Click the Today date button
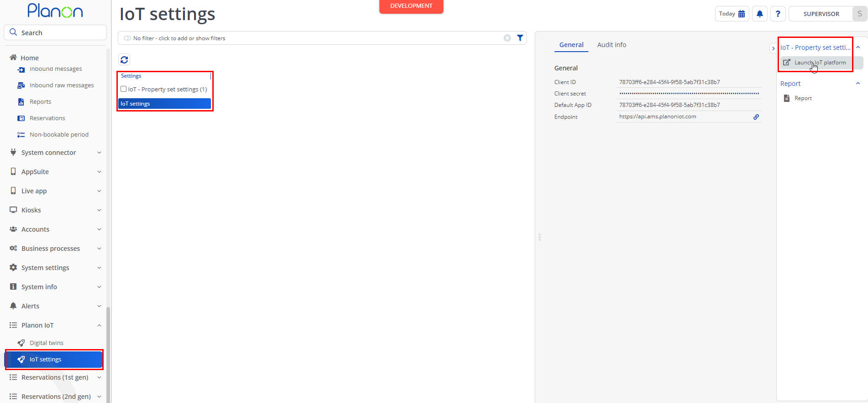Screen dimensions: 868x403 click(x=732, y=14)
